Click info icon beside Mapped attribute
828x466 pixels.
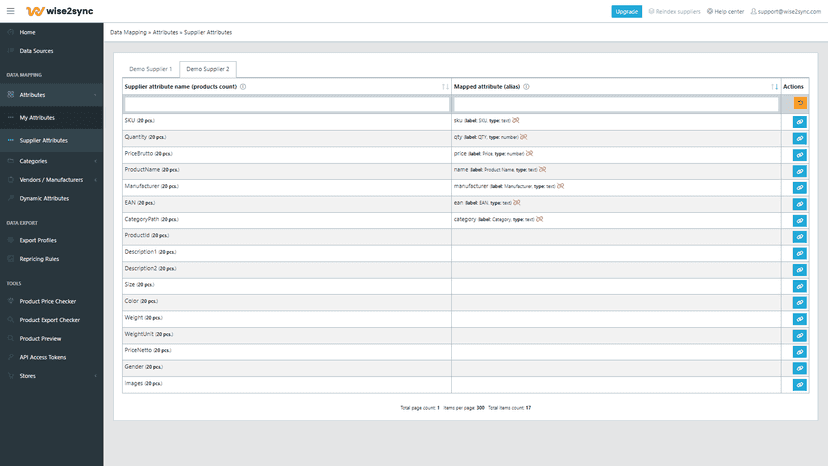pyautogui.click(x=526, y=87)
